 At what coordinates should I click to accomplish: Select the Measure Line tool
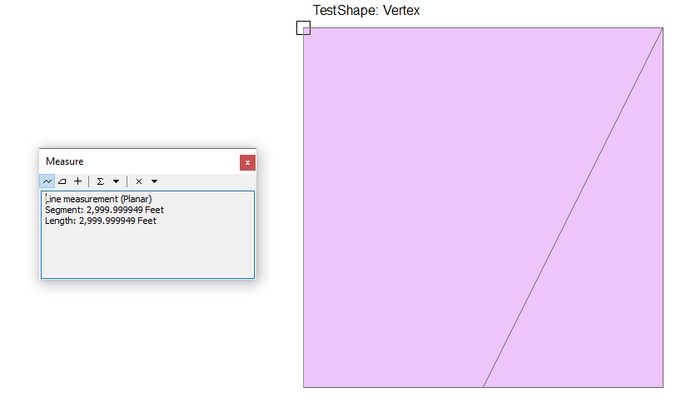point(48,181)
